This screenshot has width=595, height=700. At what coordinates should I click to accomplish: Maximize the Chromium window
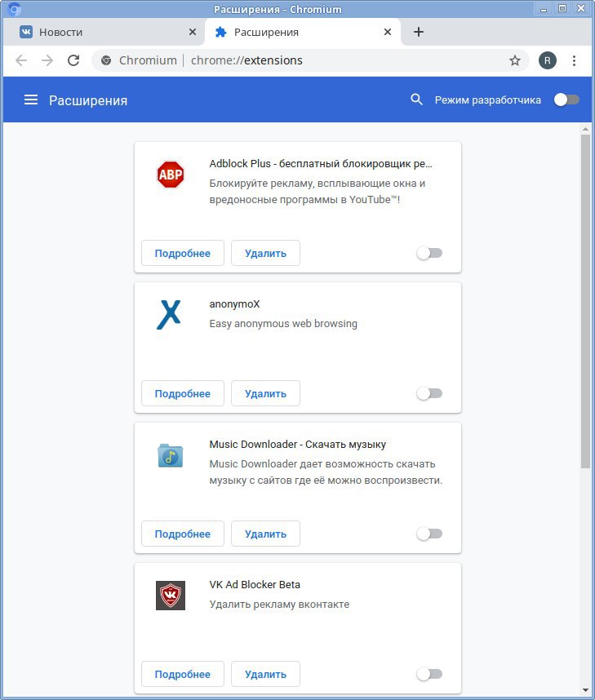562,8
